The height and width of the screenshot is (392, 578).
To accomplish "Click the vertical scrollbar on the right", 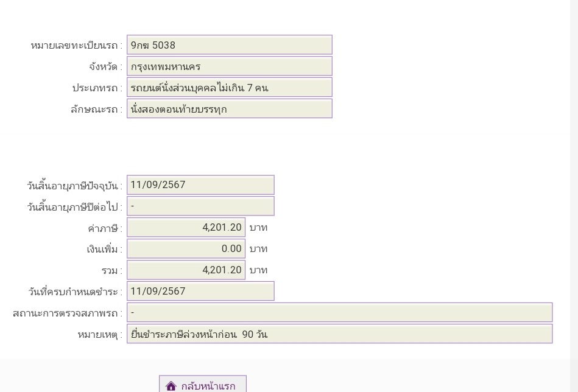I will coord(574,196).
